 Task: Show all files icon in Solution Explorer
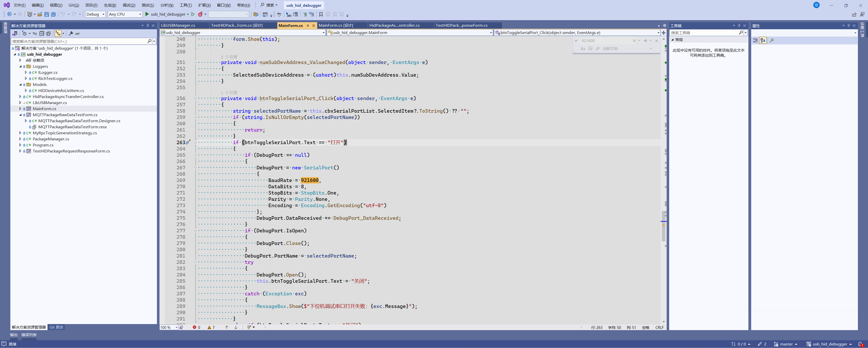pyautogui.click(x=48, y=33)
